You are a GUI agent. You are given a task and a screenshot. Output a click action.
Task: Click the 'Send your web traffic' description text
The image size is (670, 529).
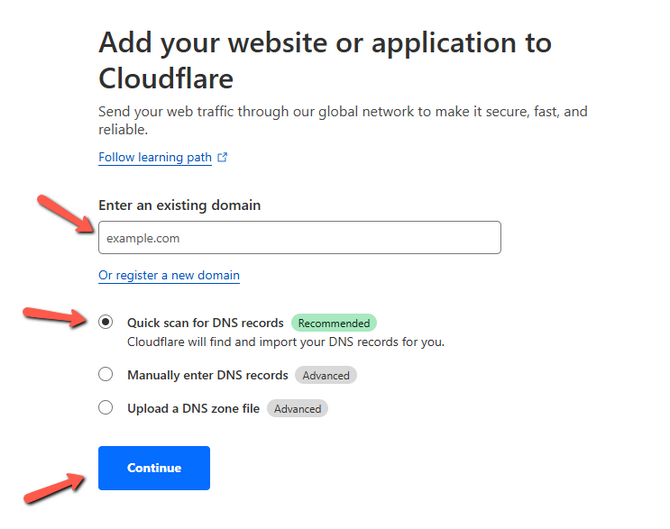pyautogui.click(x=343, y=120)
